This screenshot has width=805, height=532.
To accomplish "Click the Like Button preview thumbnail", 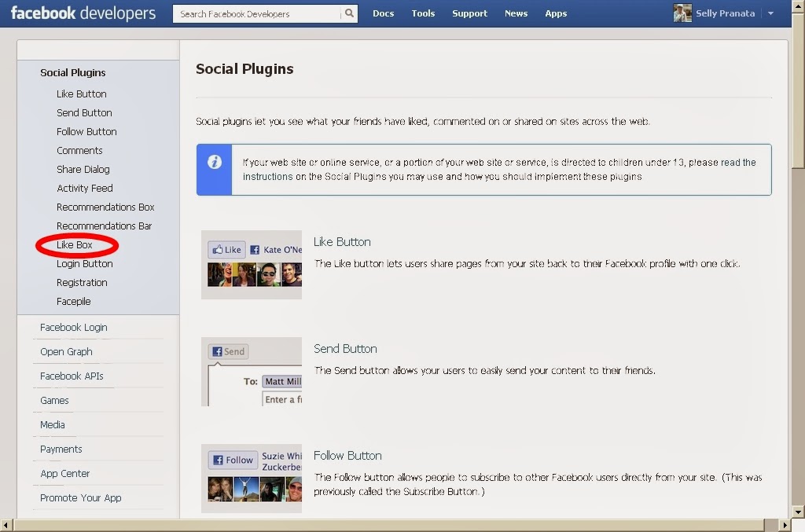I will (x=252, y=265).
